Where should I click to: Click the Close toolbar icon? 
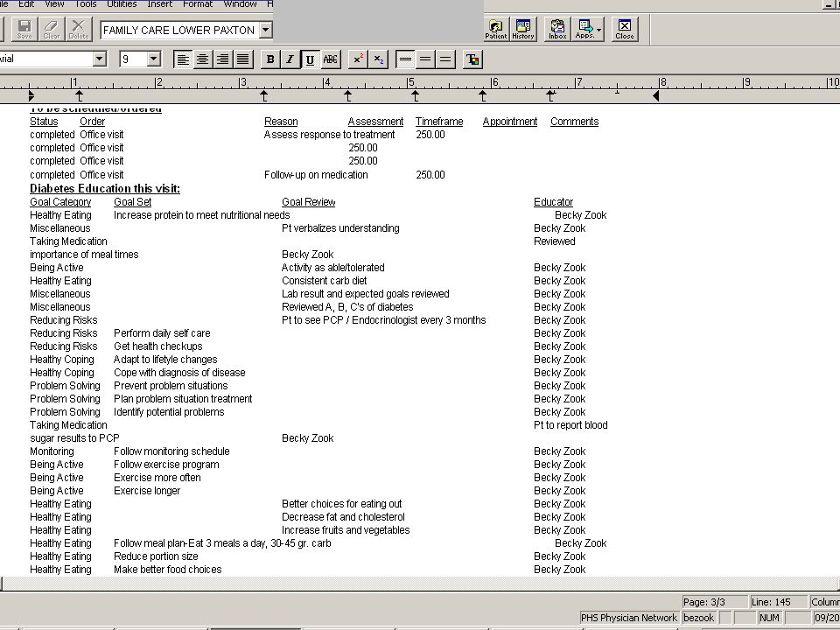click(x=625, y=29)
